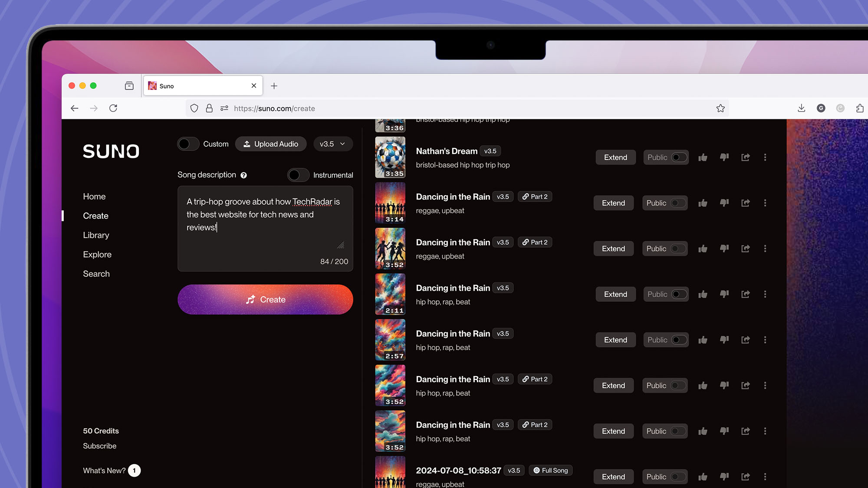
Task: Dislike the first Dancing in the Rain song
Action: (724, 203)
